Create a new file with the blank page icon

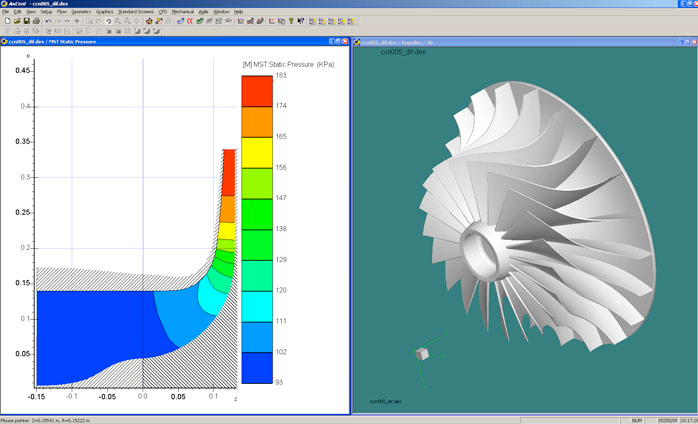click(8, 21)
